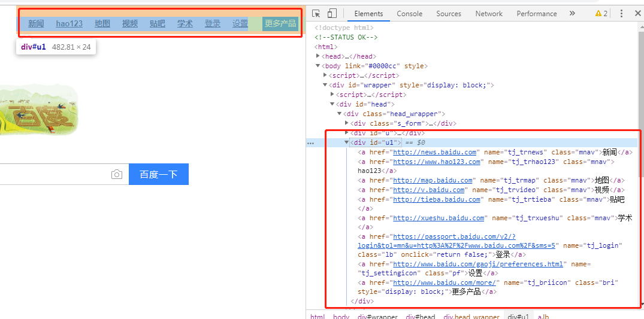Viewport: 644px width, 319px height.
Task: Expand the head element node
Action: coord(318,56)
